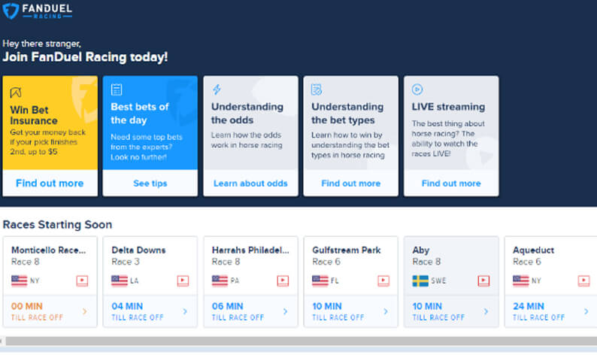Viewport: 597px width, 364px height.
Task: Select the Gulfstream Park Race 6 card
Action: (x=350, y=282)
